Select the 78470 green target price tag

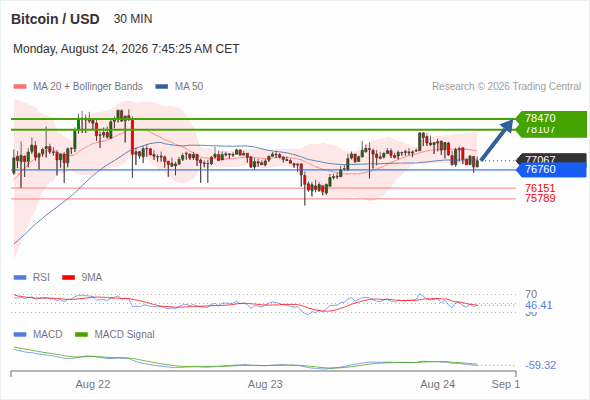(551, 118)
